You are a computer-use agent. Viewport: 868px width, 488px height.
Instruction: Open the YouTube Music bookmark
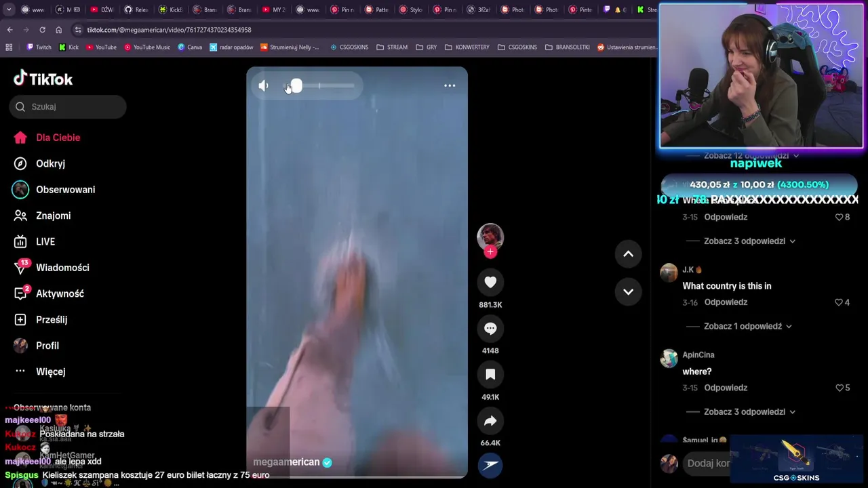pos(147,47)
